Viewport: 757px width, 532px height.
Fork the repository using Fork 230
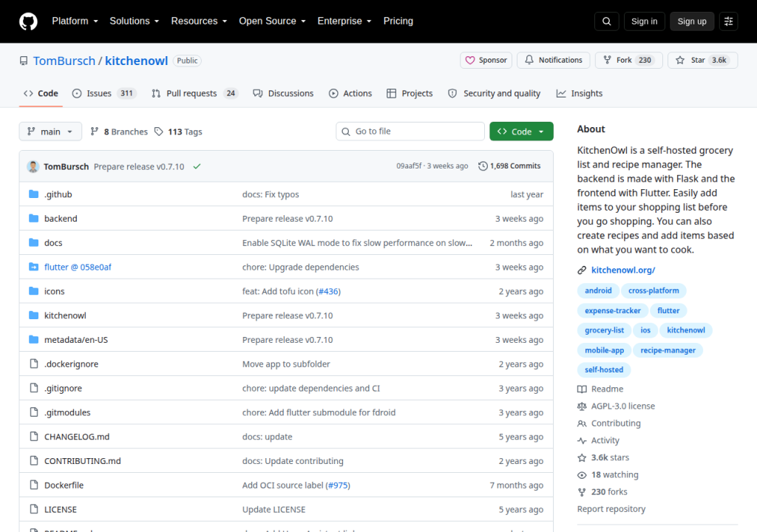(628, 61)
